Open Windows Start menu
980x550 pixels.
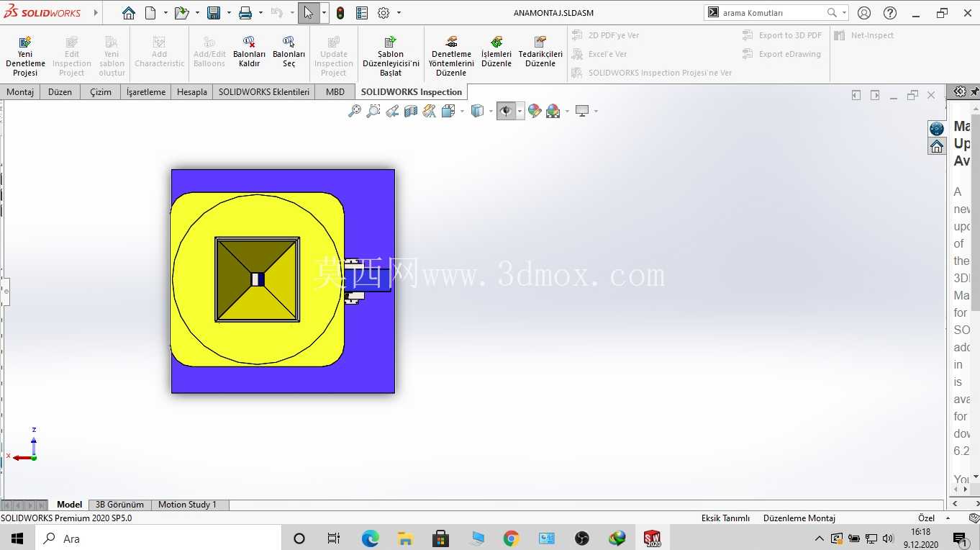click(17, 538)
